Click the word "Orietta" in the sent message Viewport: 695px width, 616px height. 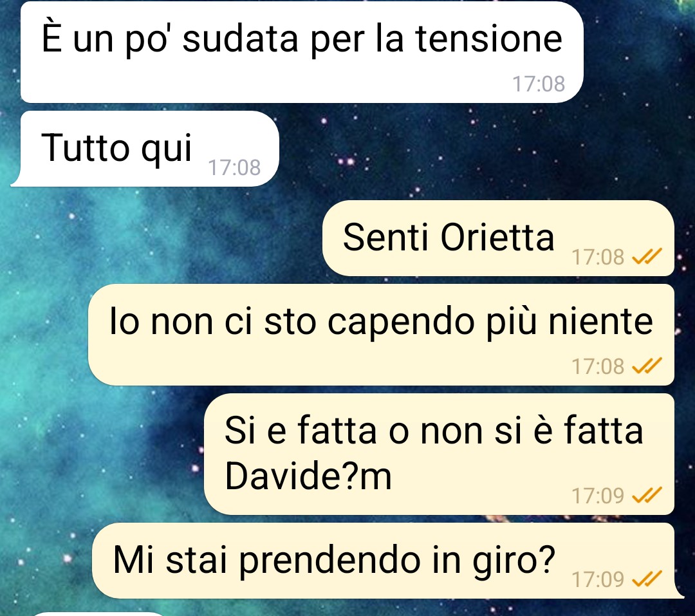click(x=497, y=238)
